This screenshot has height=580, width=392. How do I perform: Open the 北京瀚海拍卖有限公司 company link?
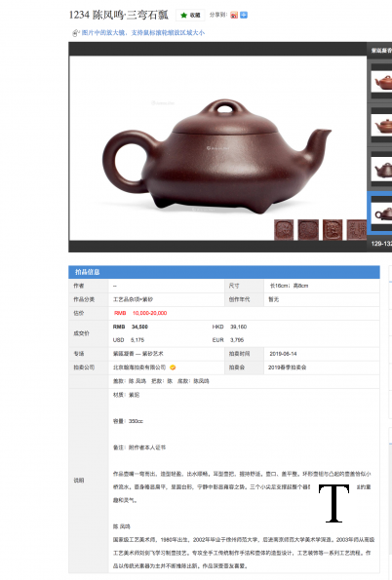139,367
